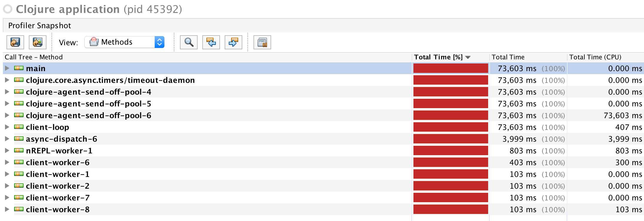Click the magnifying glass find icon
The height and width of the screenshot is (221, 644).
(x=189, y=42)
